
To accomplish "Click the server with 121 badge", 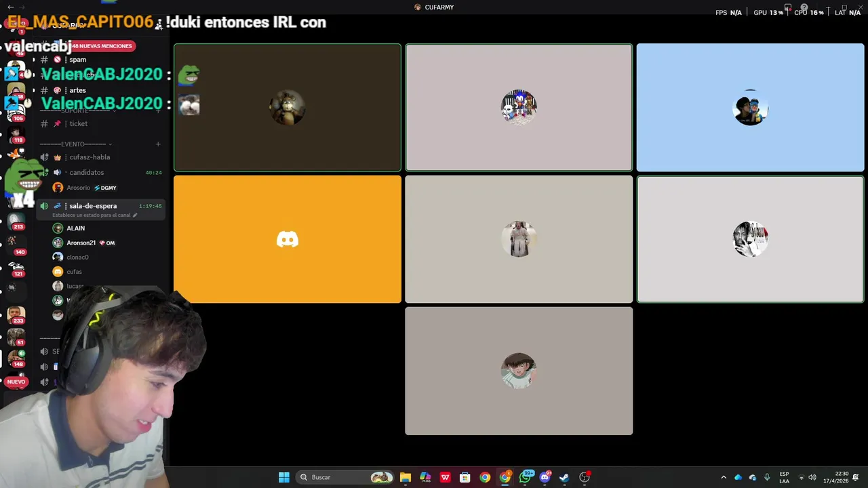I will [x=16, y=268].
